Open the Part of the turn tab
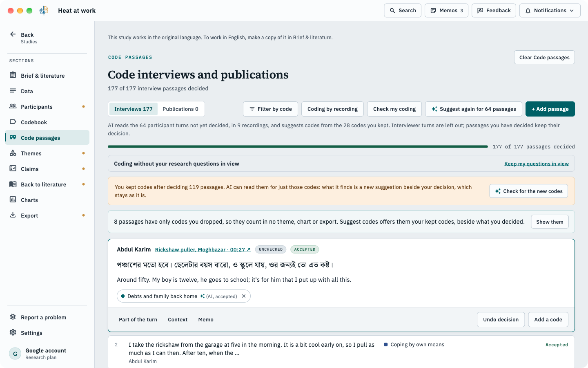 click(138, 319)
